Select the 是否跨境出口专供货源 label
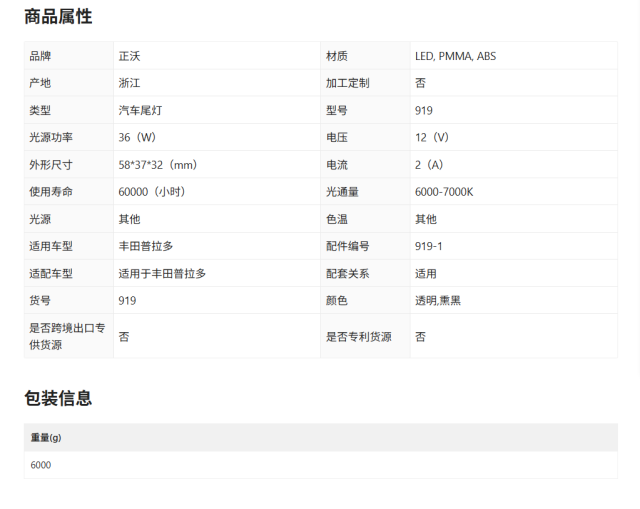 tap(67, 336)
